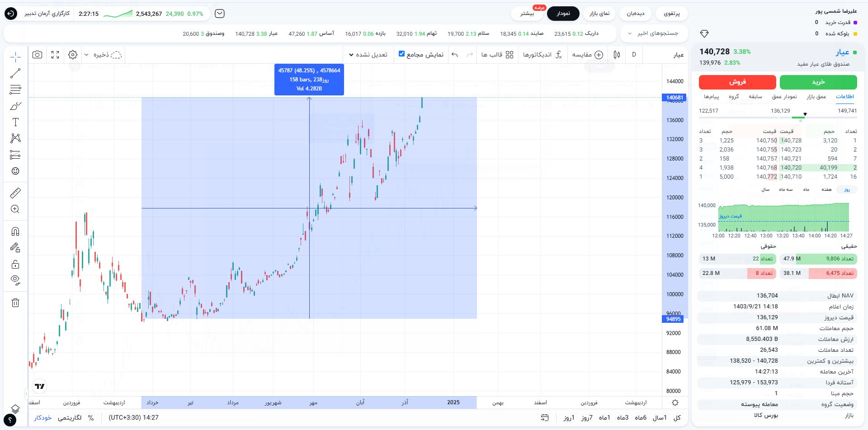Switch to the 'نمودار' tab
Viewport: 868px width, 430px height.
(563, 14)
